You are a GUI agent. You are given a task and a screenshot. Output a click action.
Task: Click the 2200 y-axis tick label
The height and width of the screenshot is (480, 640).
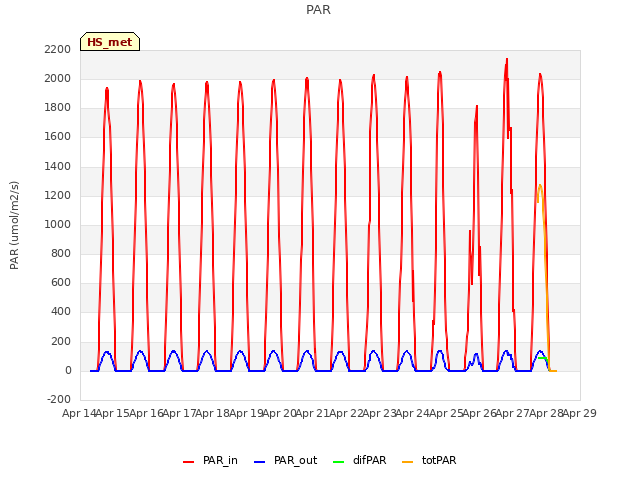[x=58, y=49]
